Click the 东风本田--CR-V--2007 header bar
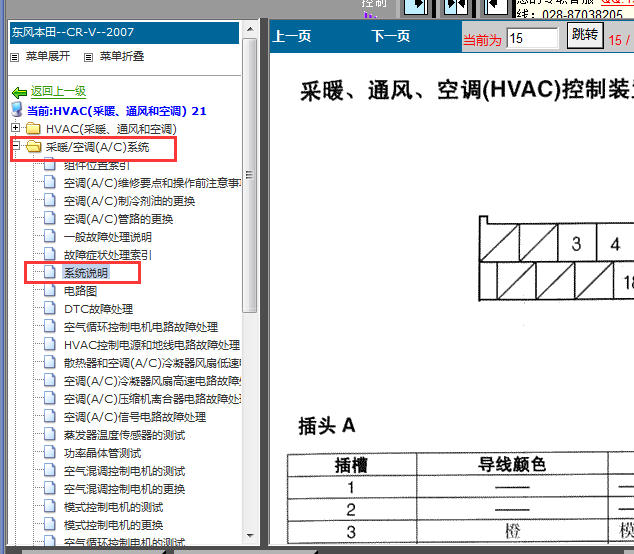The height and width of the screenshot is (554, 634). click(124, 32)
